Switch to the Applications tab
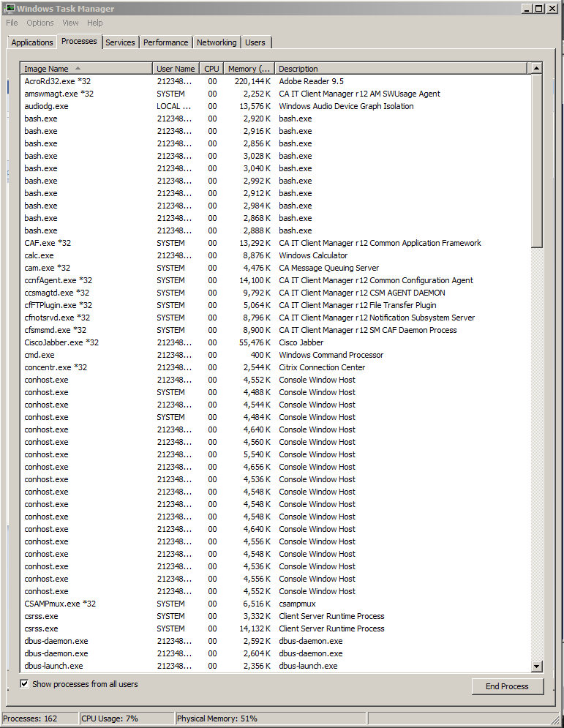This screenshot has width=564, height=728. (32, 42)
